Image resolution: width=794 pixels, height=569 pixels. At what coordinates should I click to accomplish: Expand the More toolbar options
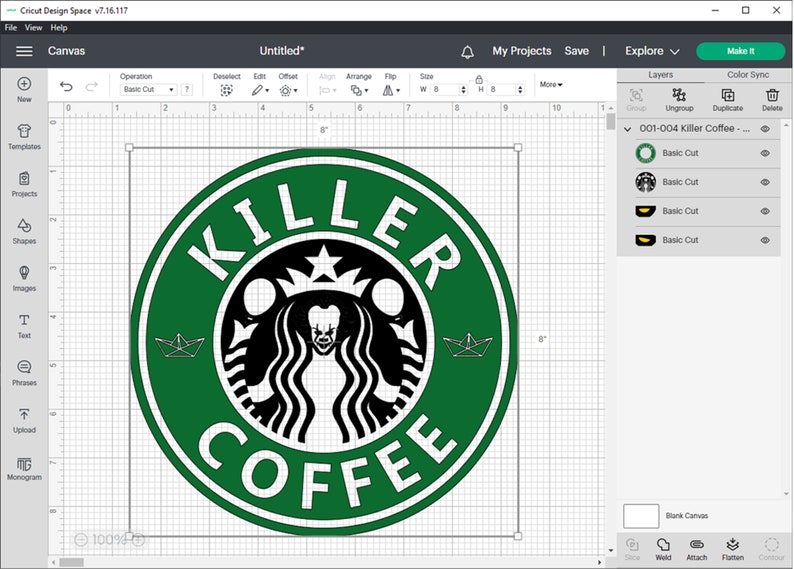point(551,85)
